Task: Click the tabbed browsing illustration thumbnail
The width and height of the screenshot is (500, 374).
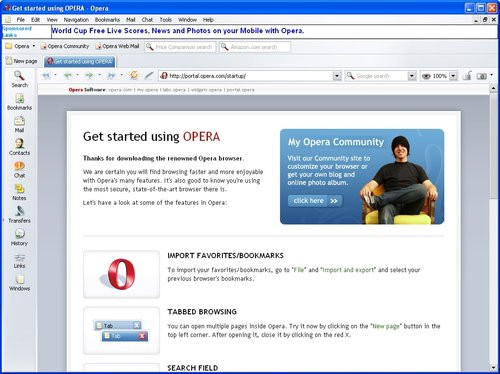Action: tap(121, 331)
